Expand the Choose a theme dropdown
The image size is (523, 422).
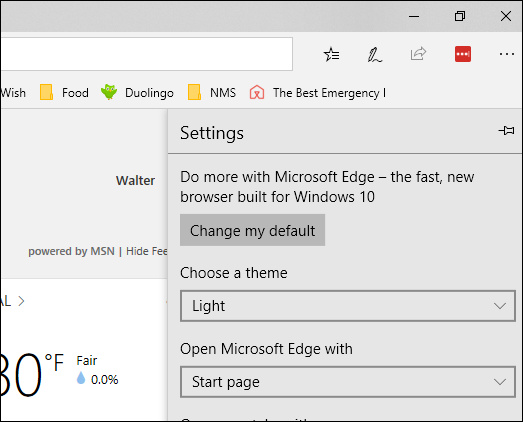coord(348,306)
